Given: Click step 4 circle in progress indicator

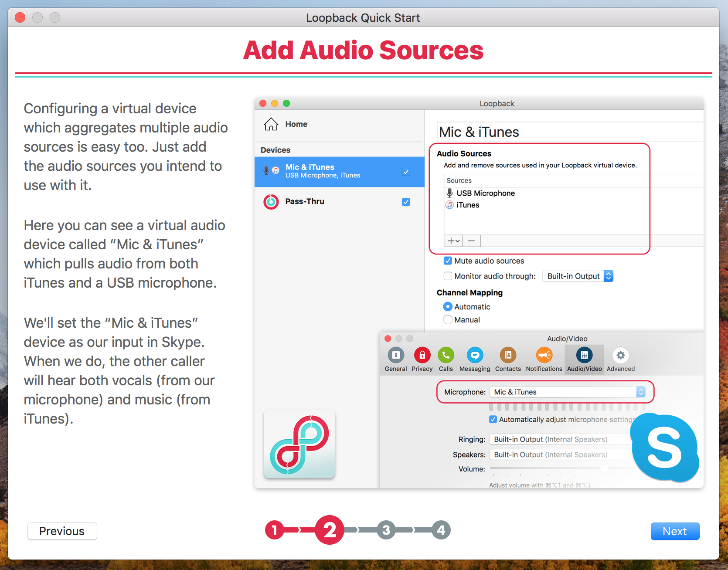Looking at the screenshot, I should tap(441, 530).
